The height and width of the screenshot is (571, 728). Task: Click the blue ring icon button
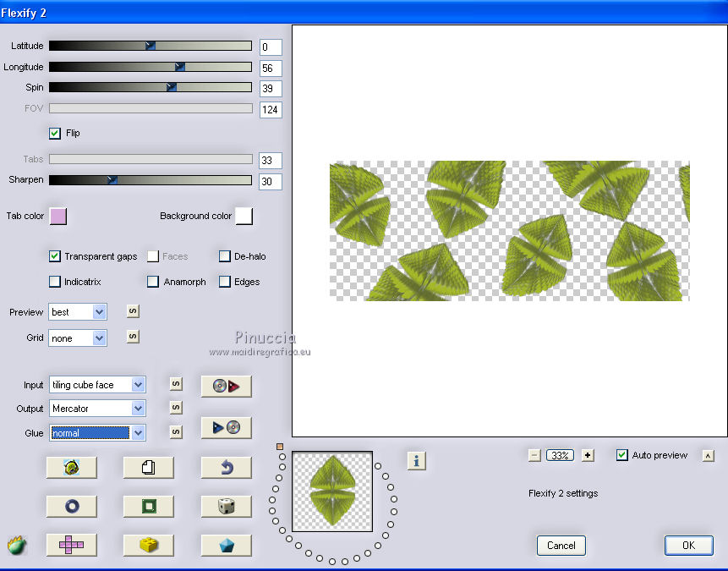coord(72,506)
